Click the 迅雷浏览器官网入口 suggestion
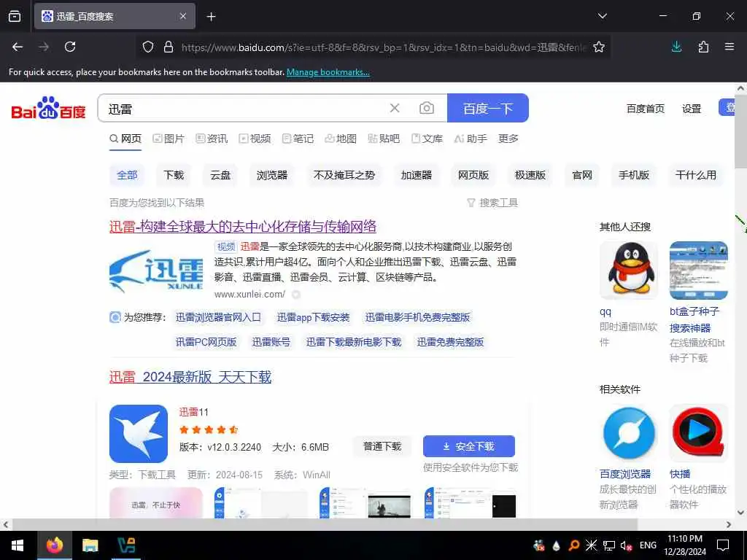Viewport: 747px width, 560px height. (218, 317)
